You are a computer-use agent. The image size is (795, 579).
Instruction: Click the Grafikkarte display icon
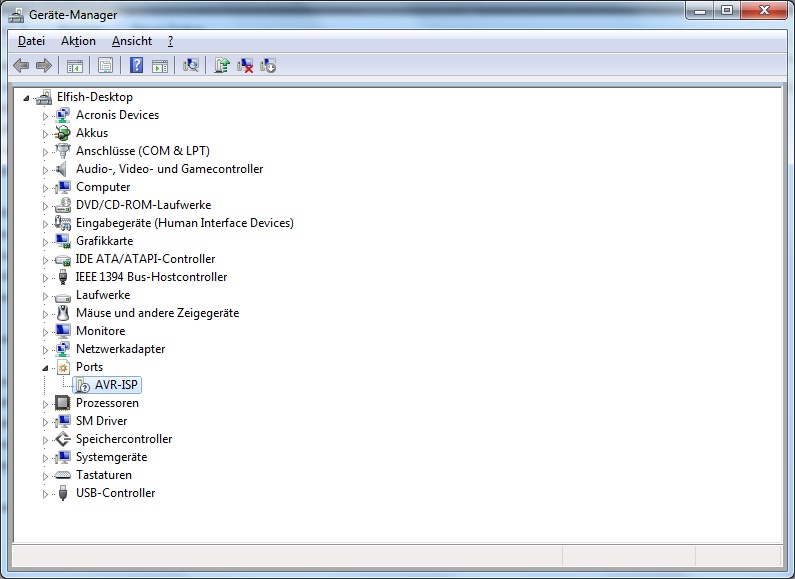point(62,241)
